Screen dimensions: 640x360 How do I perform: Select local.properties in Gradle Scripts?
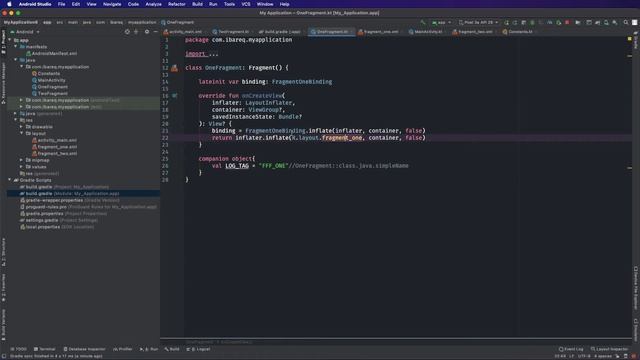tap(57, 227)
